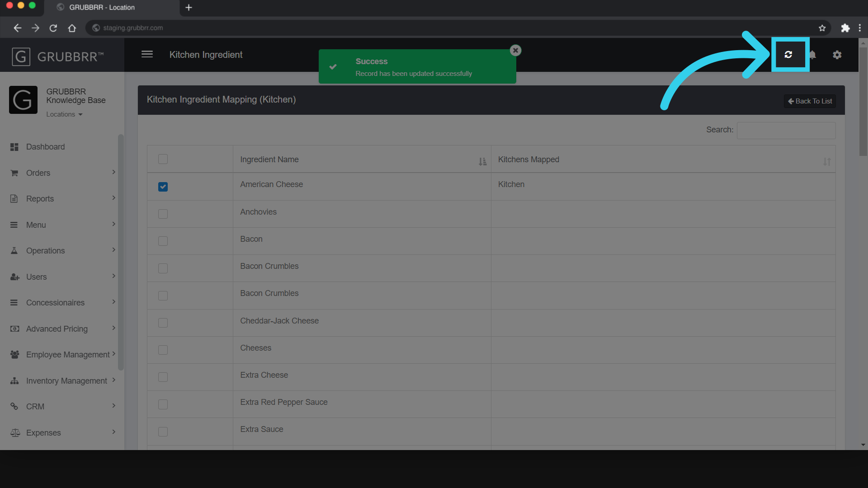Click the CRM sidebar icon

tap(14, 406)
